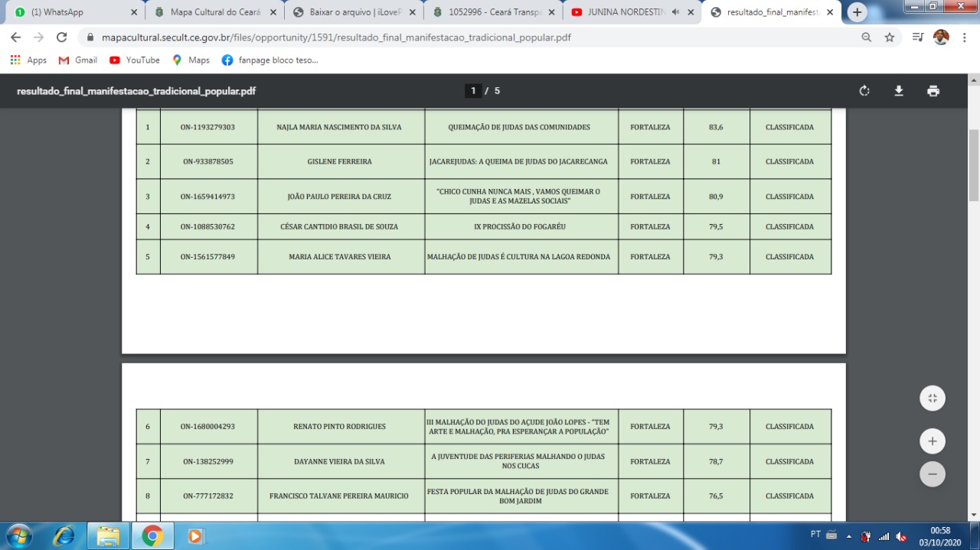Zoom in on the PDF
This screenshot has height=550, width=980.
(x=932, y=441)
